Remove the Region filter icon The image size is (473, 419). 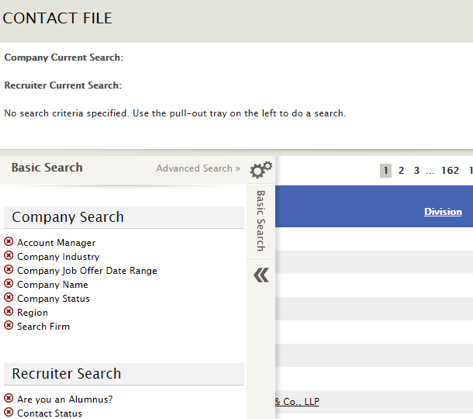(9, 311)
